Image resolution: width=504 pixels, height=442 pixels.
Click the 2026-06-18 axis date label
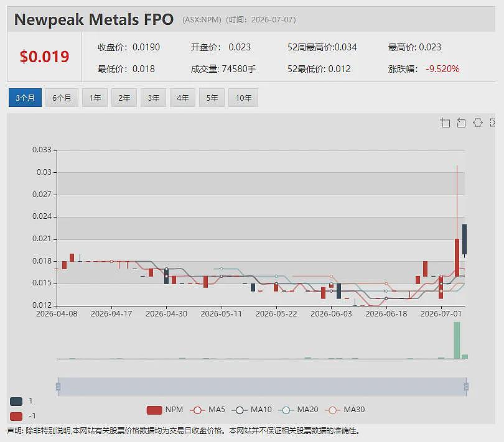[386, 314]
